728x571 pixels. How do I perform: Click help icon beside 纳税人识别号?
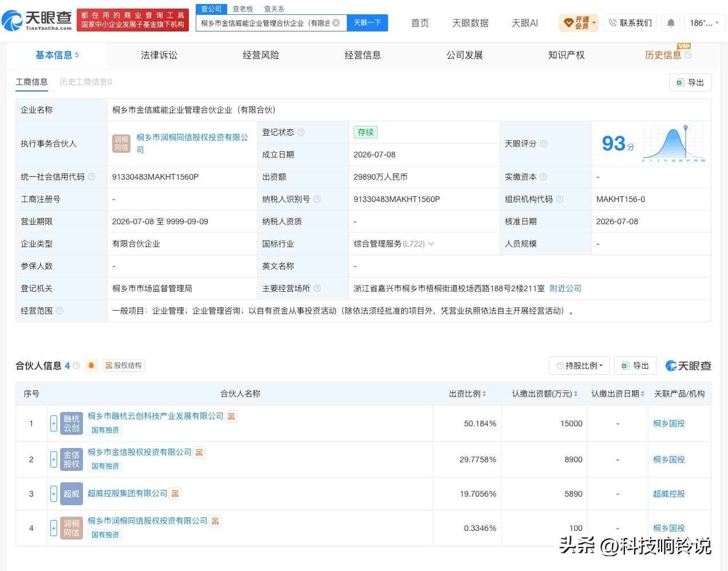(x=317, y=199)
